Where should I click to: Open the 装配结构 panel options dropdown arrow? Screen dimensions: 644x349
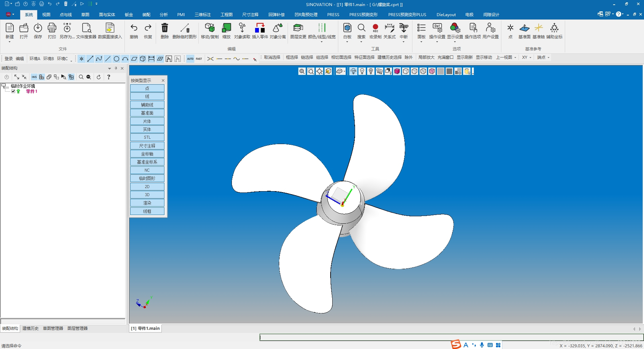tap(109, 68)
